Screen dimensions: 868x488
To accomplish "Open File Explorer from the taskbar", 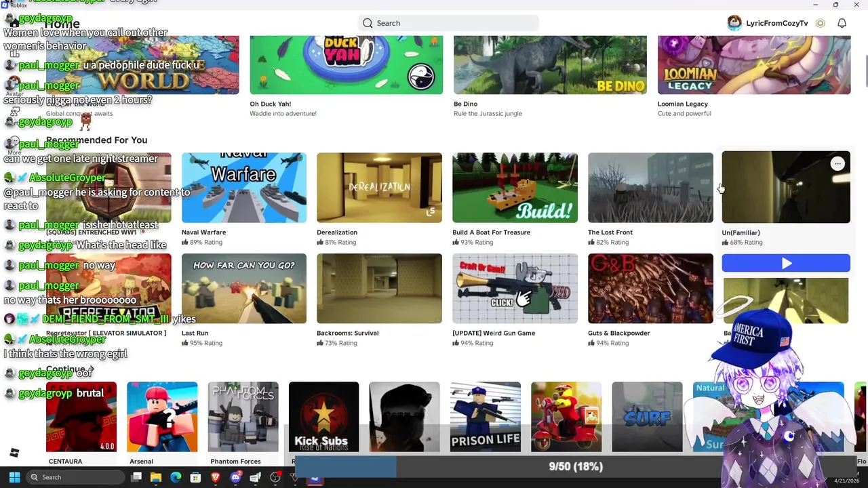I will pyautogui.click(x=156, y=477).
